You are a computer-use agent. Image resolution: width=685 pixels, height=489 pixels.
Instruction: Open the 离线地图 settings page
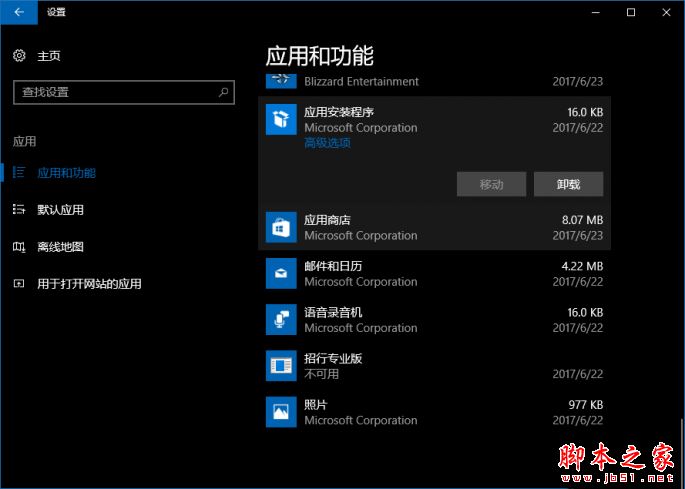tap(60, 247)
